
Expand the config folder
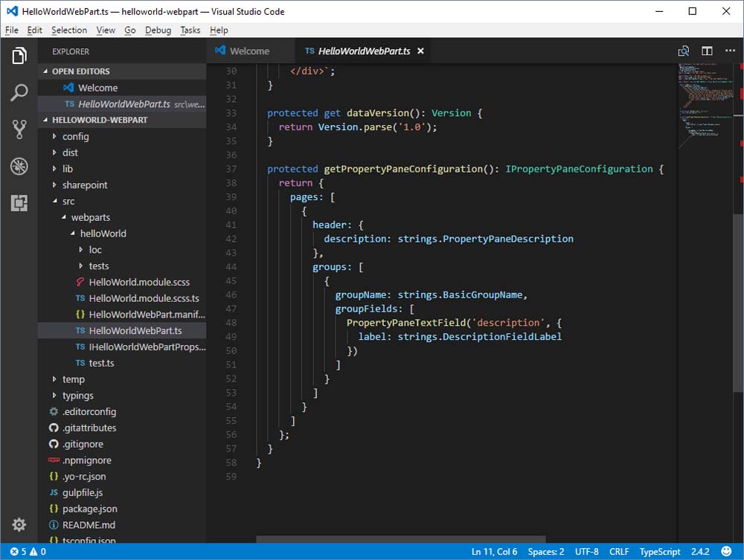coord(75,137)
